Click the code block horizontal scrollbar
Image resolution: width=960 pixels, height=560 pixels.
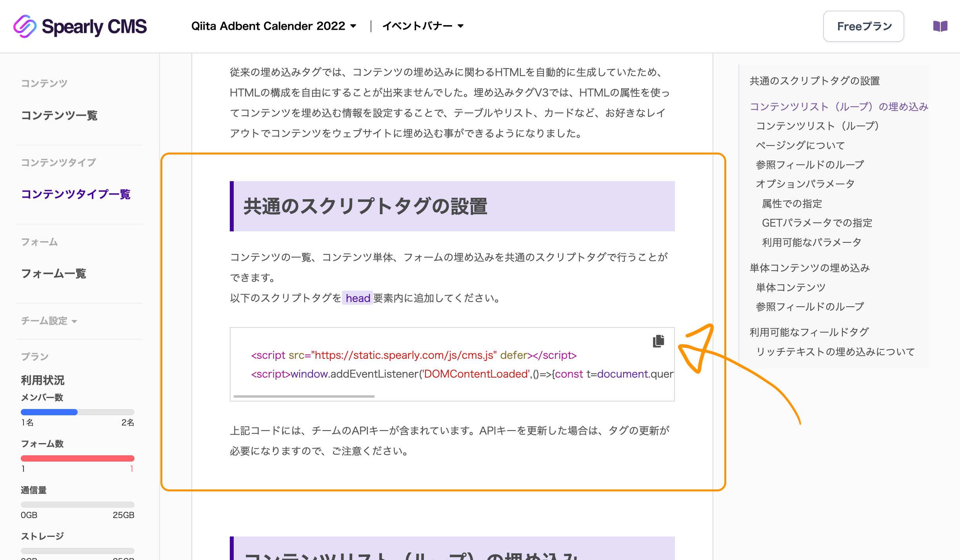point(305,396)
